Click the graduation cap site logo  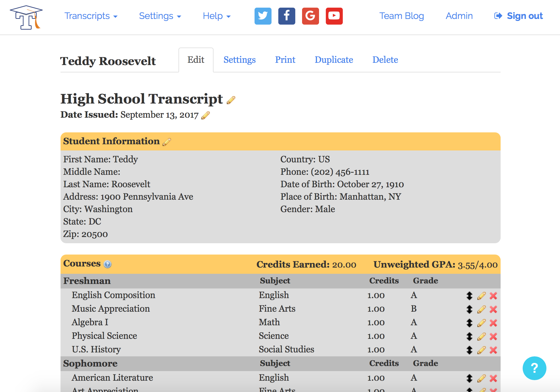26,17
